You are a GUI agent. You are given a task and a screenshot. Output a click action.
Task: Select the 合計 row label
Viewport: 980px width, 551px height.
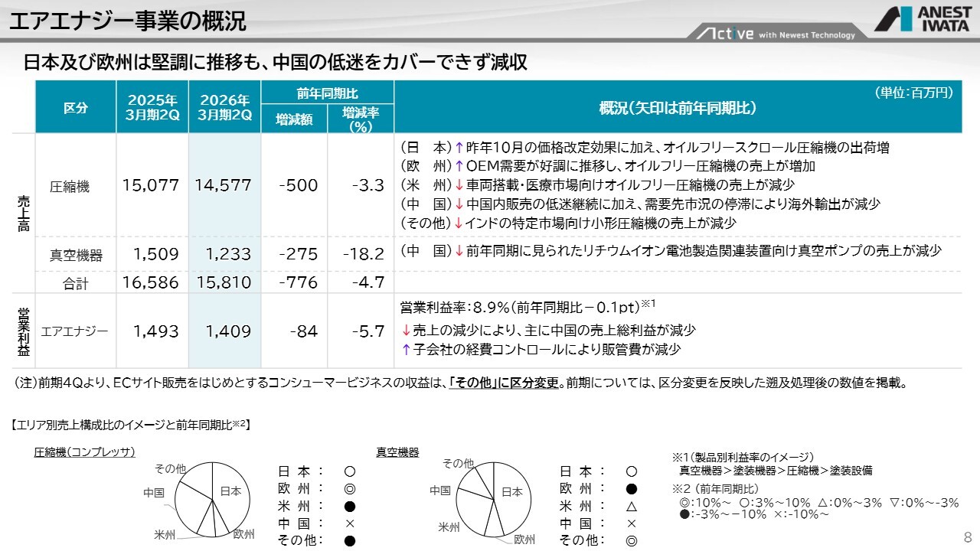(76, 283)
